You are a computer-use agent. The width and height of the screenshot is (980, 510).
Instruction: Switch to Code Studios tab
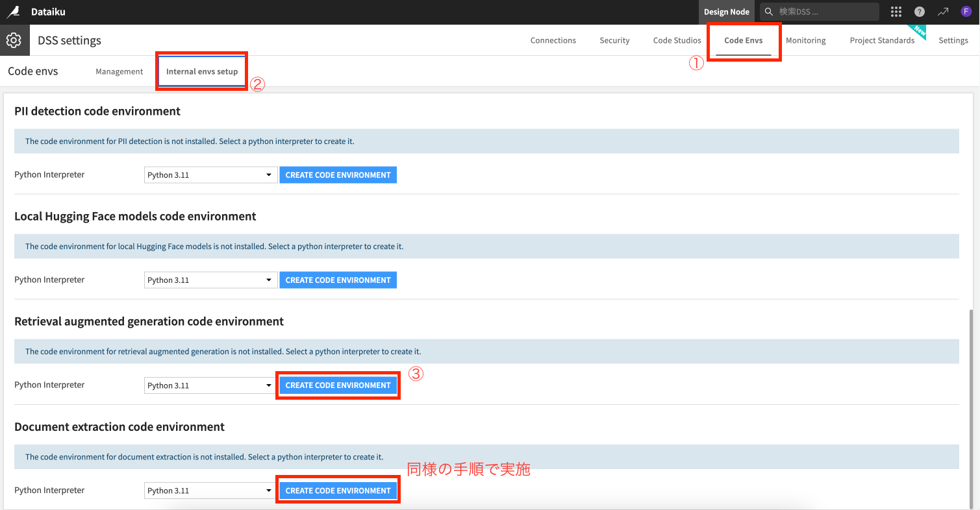pyautogui.click(x=677, y=40)
